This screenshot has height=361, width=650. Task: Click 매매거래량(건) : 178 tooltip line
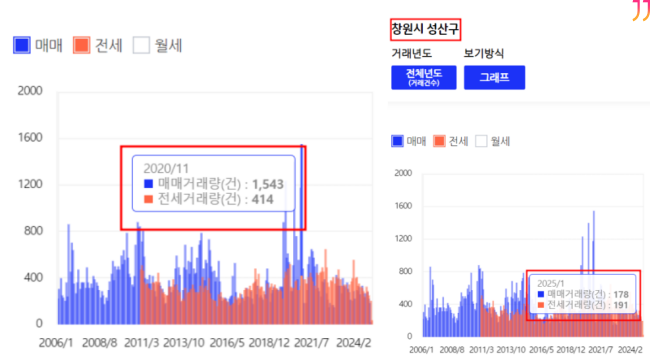583,294
